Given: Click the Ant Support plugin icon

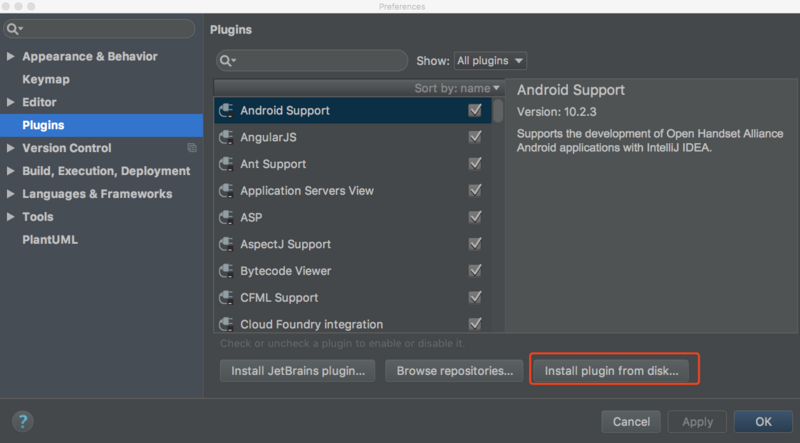Looking at the screenshot, I should 226,164.
